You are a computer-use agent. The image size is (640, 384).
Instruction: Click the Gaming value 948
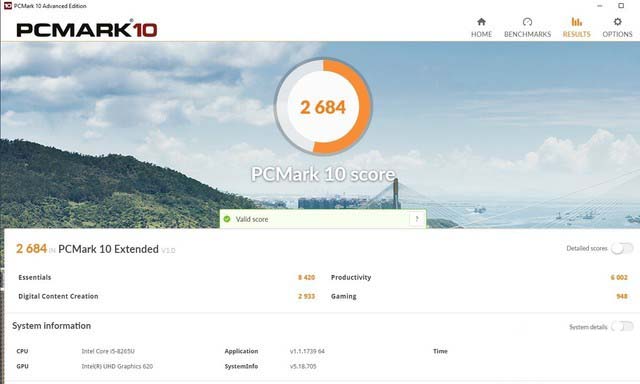pos(622,296)
